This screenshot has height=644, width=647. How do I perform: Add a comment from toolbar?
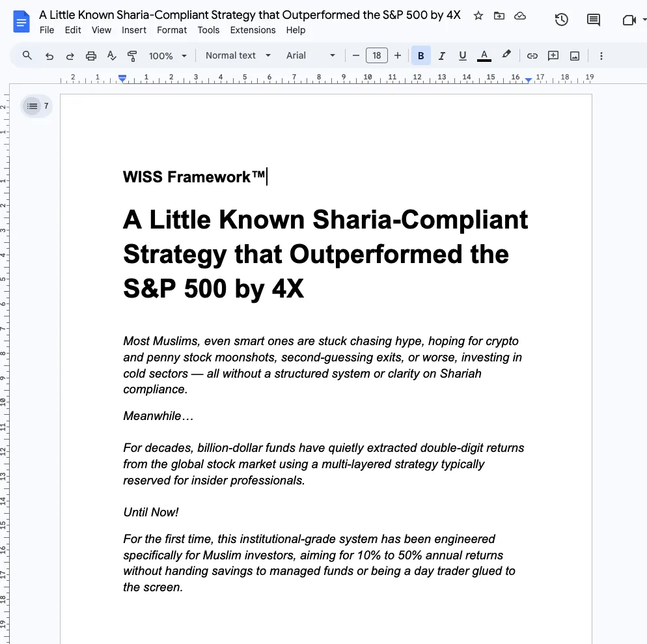tap(553, 56)
